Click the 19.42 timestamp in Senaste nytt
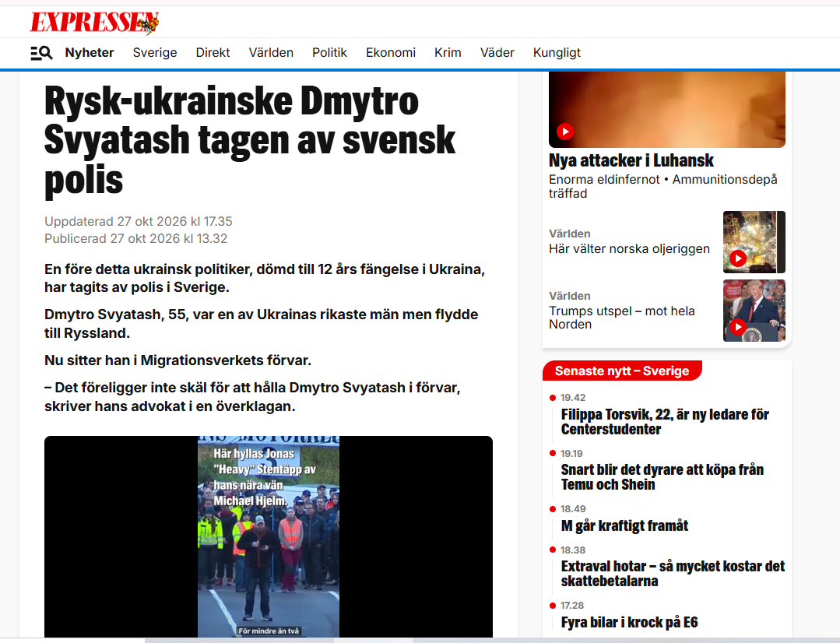Viewport: 840px width, 643px height. (x=573, y=398)
